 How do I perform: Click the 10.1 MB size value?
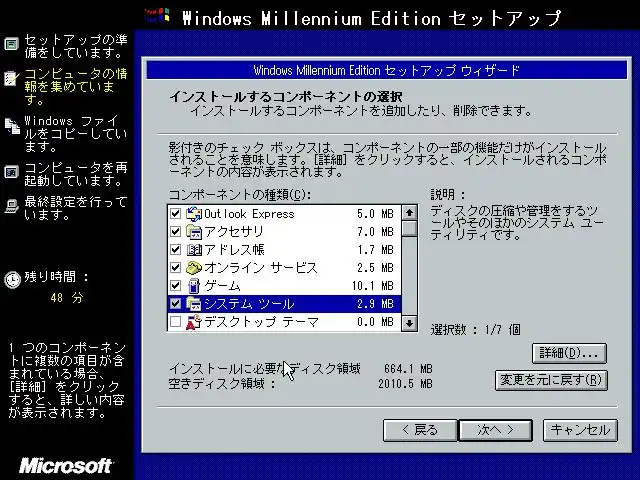(373, 286)
